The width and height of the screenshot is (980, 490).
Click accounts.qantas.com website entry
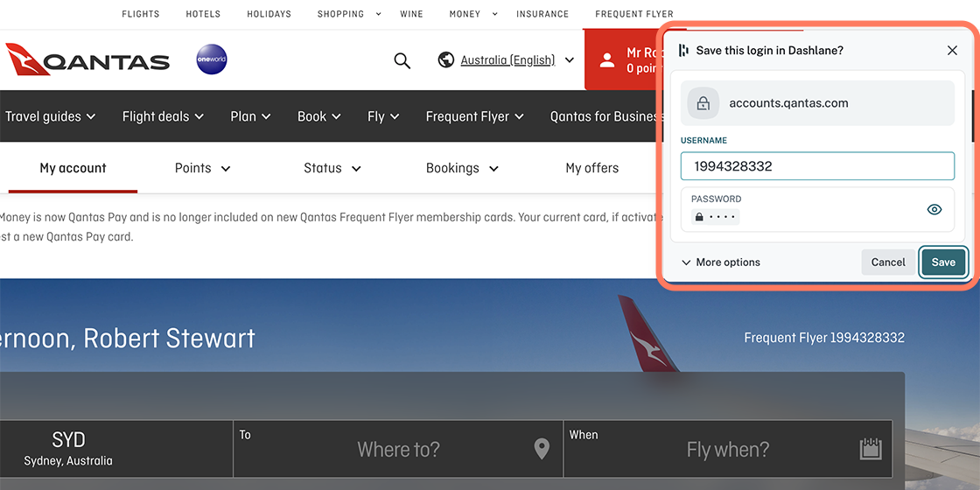pyautogui.click(x=817, y=103)
